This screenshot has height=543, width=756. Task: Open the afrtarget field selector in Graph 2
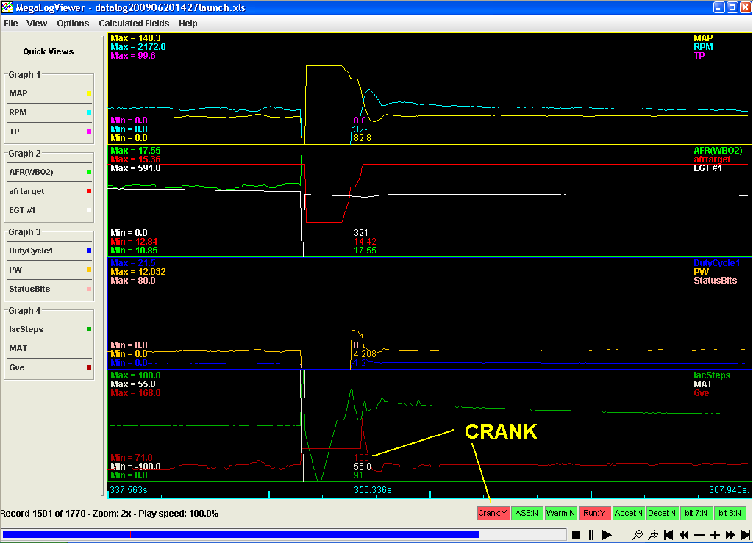50,191
